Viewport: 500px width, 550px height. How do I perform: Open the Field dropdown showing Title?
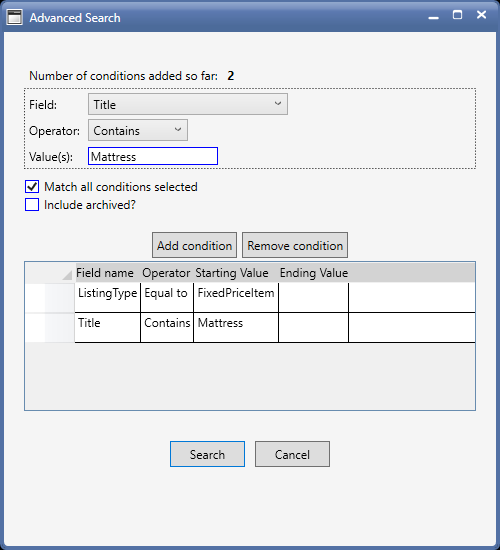[x=188, y=104]
